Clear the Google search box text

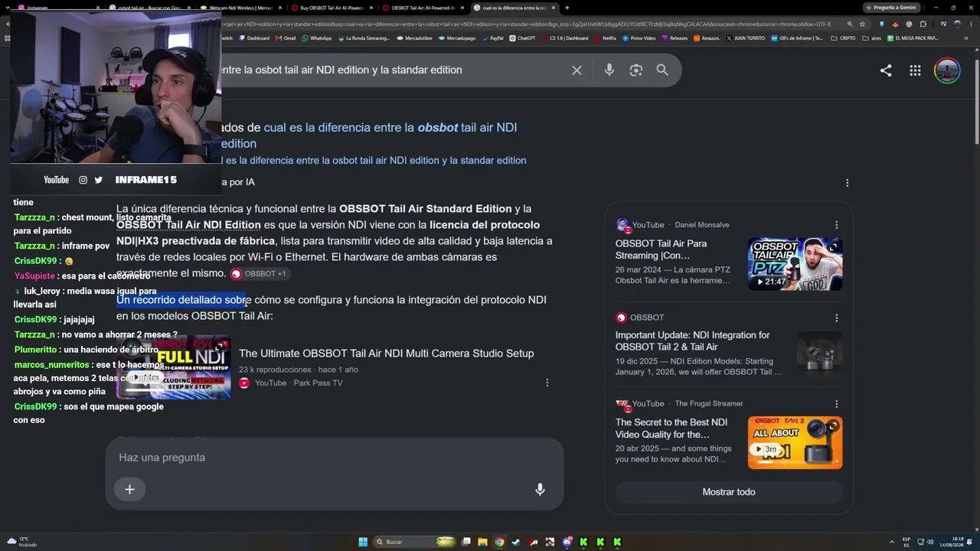click(x=577, y=70)
